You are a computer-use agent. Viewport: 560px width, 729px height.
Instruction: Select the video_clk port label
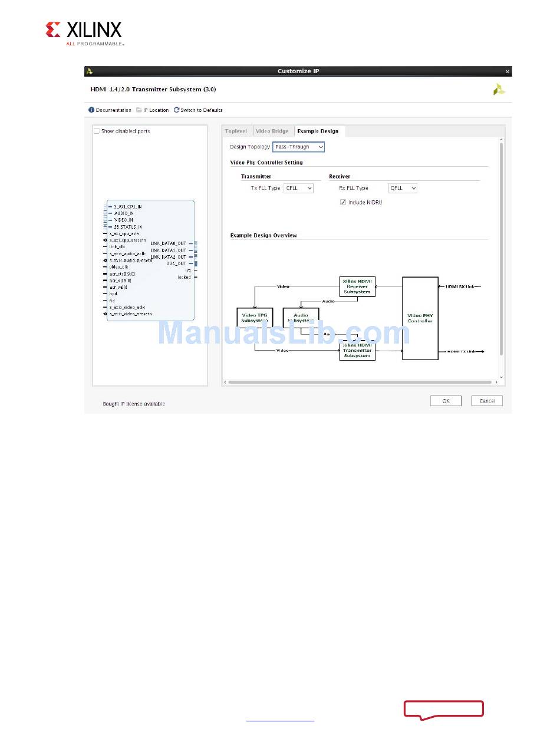tap(119, 266)
